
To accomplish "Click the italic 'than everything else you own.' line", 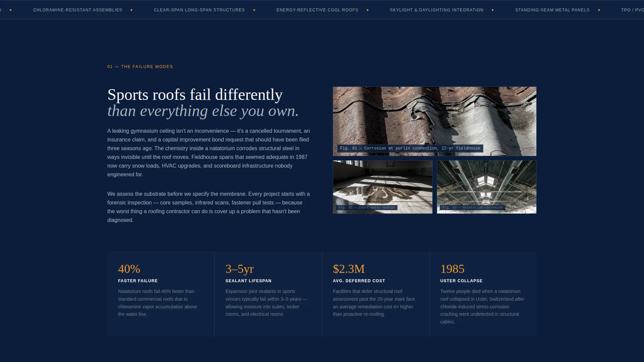I will 203,111.
